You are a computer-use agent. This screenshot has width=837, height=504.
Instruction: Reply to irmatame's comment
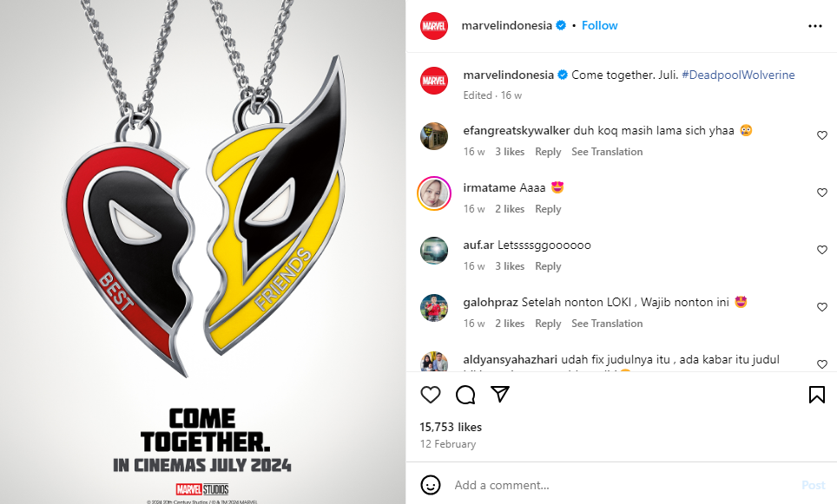(x=548, y=209)
